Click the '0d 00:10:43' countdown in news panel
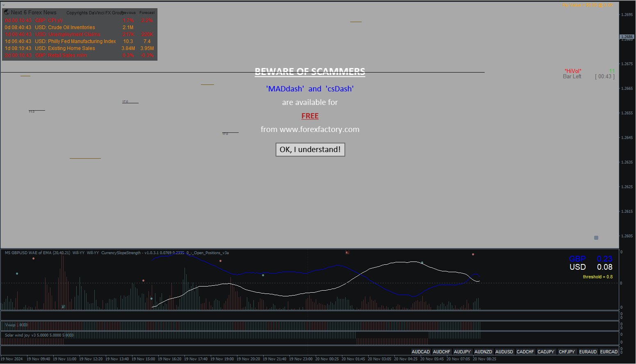The height and width of the screenshot is (364, 636). [x=18, y=20]
